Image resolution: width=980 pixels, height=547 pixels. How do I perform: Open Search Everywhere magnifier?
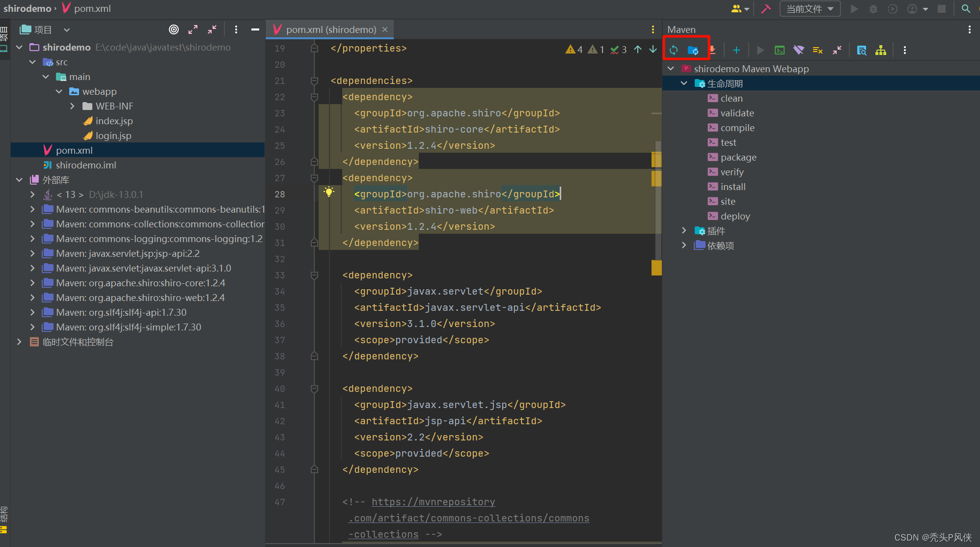click(966, 9)
